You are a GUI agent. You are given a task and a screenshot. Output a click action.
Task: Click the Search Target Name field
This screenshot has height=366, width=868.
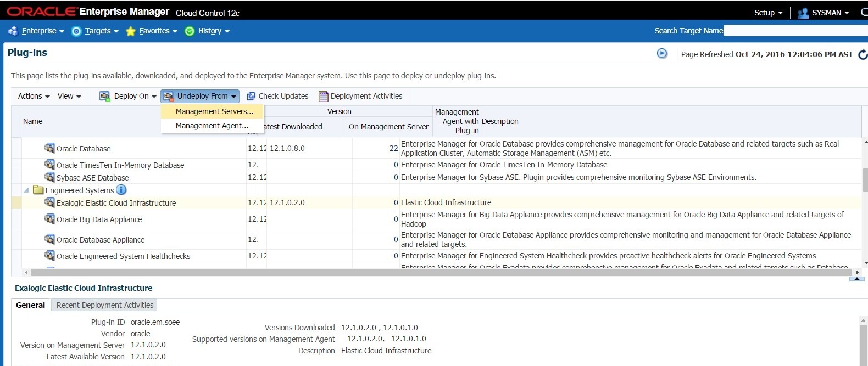pyautogui.click(x=795, y=31)
